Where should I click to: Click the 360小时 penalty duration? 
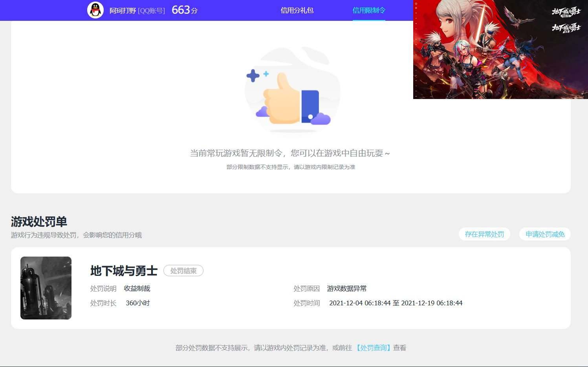click(137, 303)
